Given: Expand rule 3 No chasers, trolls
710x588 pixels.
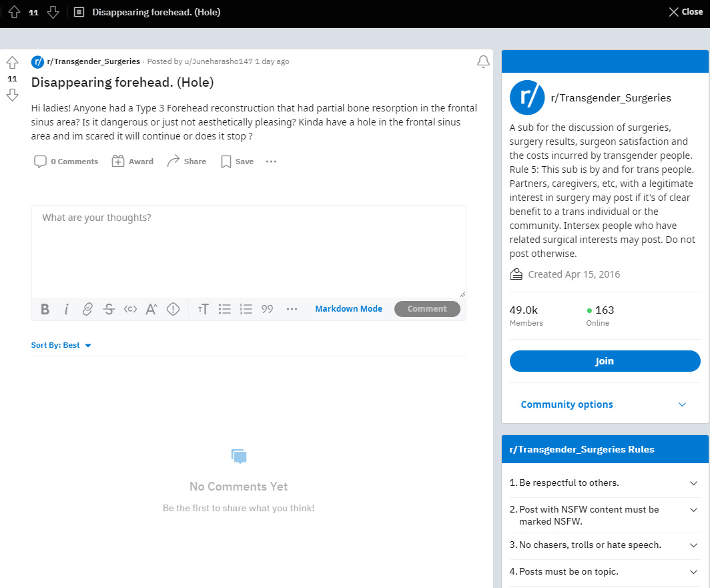Looking at the screenshot, I should (x=605, y=545).
